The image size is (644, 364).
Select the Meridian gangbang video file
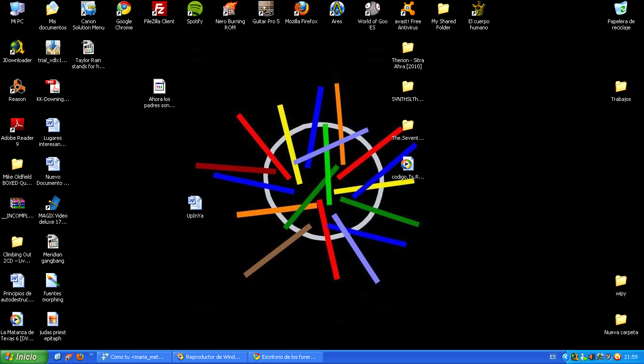[53, 249]
